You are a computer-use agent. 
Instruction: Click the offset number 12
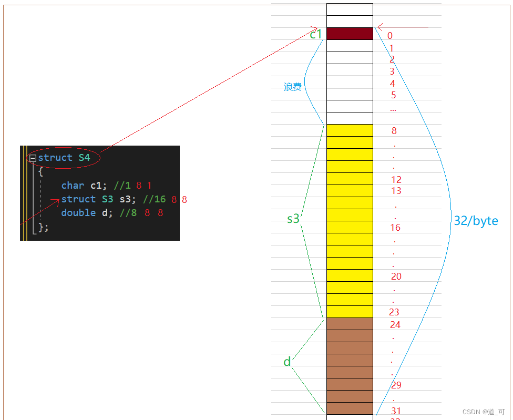coord(396,180)
